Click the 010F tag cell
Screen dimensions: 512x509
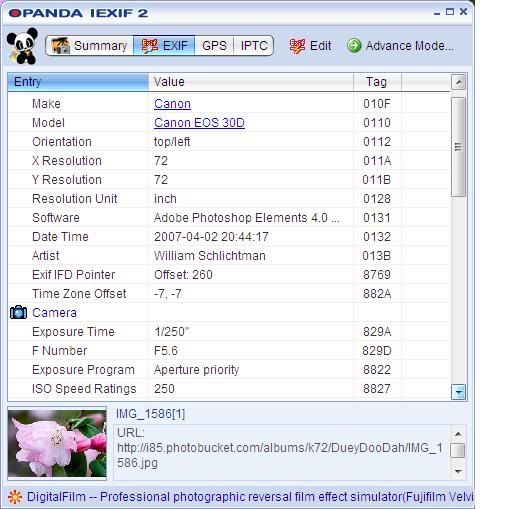point(377,104)
